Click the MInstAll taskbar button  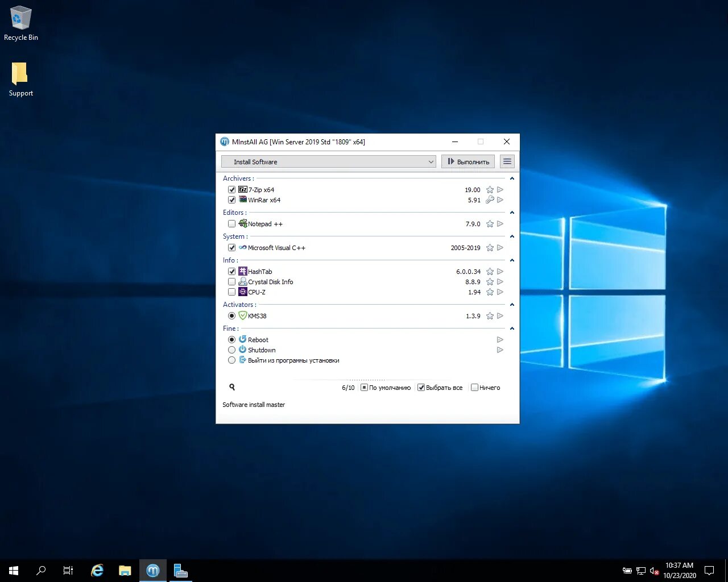pos(153,571)
